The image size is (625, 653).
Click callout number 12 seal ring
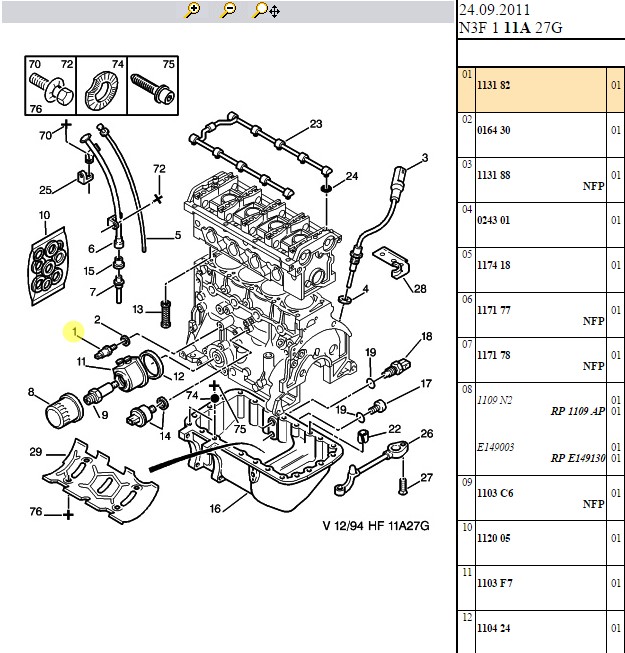[x=179, y=376]
